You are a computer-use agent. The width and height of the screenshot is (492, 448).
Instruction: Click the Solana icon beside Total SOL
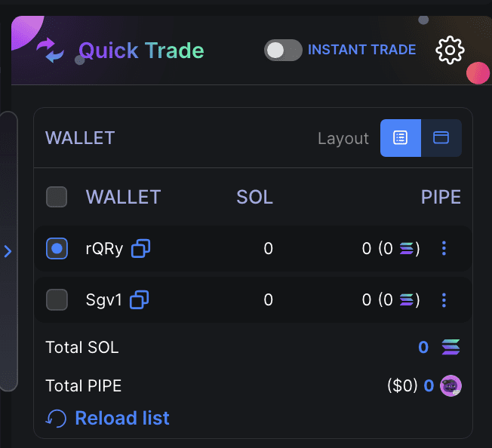tap(450, 347)
